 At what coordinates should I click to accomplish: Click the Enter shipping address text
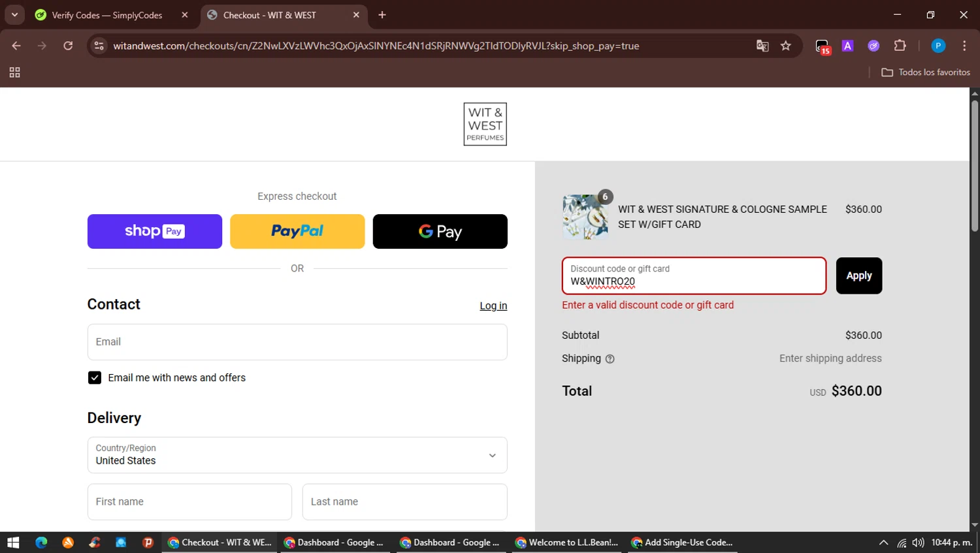(830, 358)
